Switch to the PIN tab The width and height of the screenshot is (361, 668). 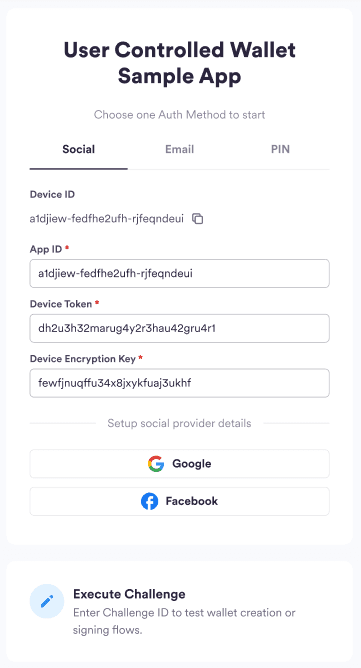tap(280, 150)
